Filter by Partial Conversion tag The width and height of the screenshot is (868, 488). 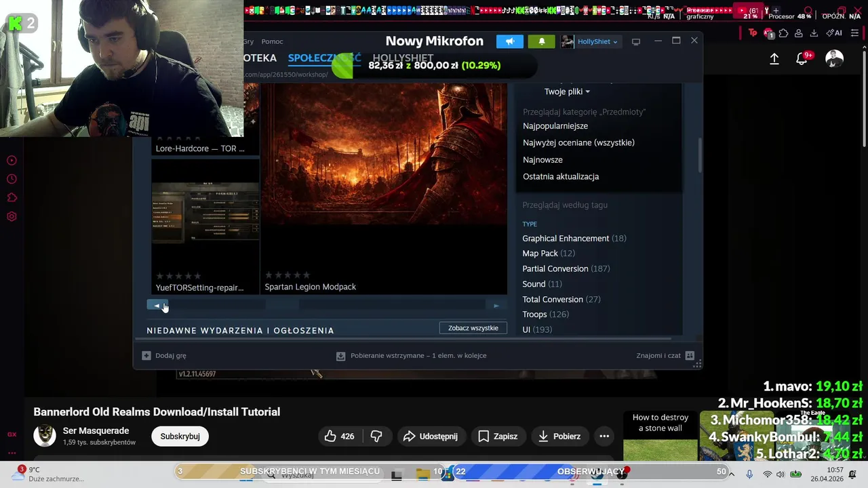click(x=566, y=268)
